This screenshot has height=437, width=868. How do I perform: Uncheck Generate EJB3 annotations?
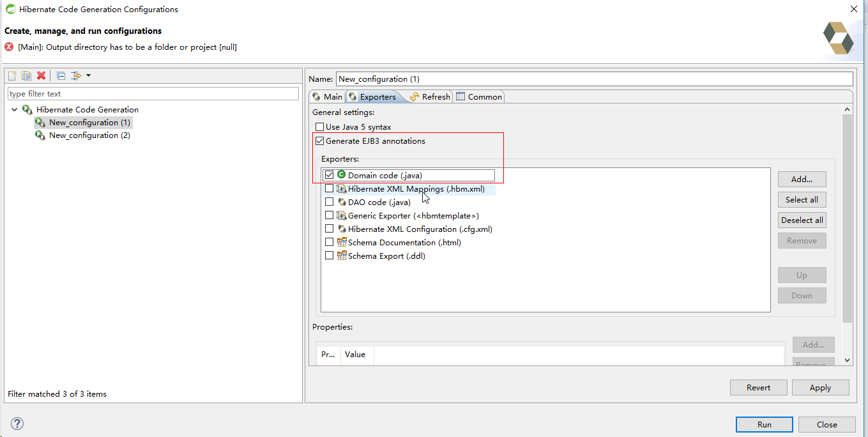[x=319, y=141]
